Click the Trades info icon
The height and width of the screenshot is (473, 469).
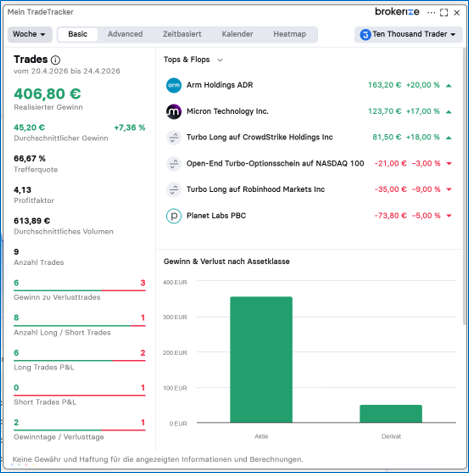(x=55, y=60)
